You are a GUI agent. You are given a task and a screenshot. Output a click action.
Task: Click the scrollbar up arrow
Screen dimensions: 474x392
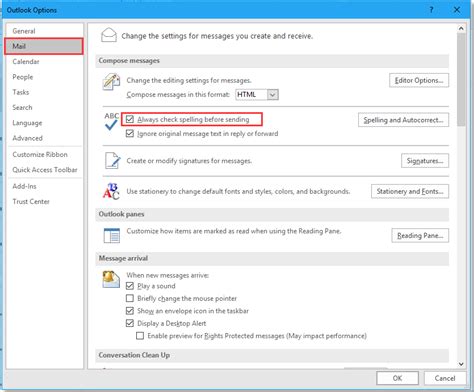[461, 29]
